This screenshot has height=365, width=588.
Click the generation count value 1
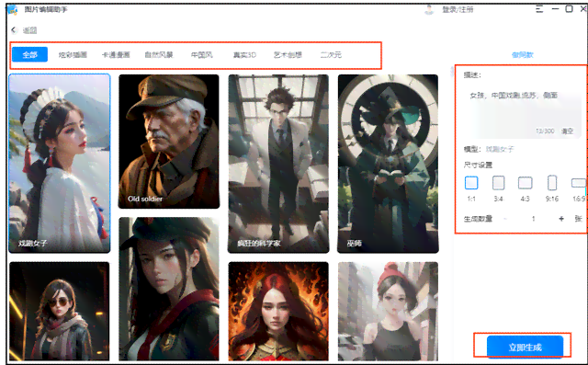coord(533,219)
